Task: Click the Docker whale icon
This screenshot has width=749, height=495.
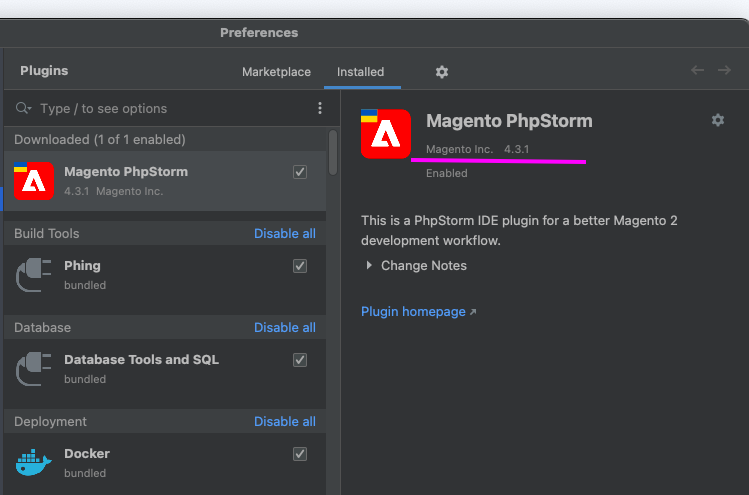Action: [x=33, y=463]
